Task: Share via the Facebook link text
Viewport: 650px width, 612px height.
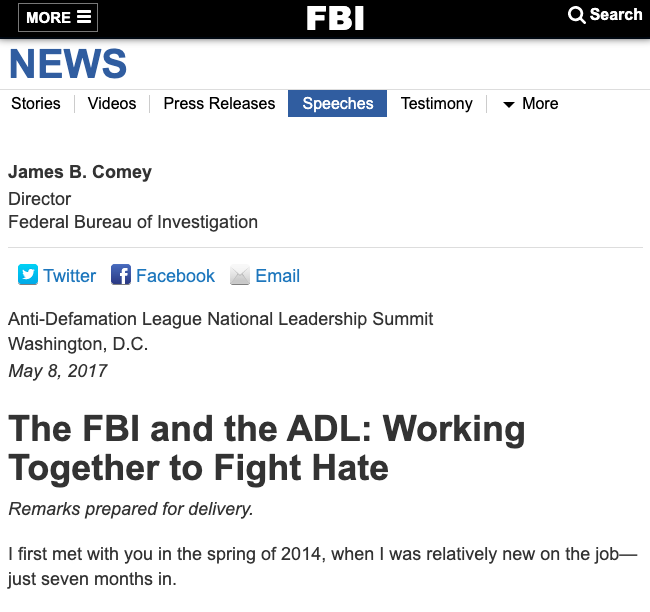Action: coord(175,276)
